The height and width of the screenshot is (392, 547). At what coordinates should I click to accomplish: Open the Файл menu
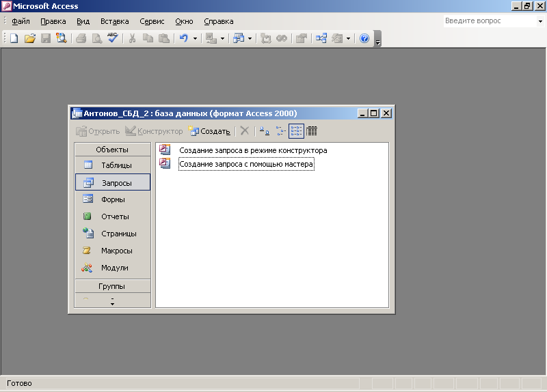(21, 21)
